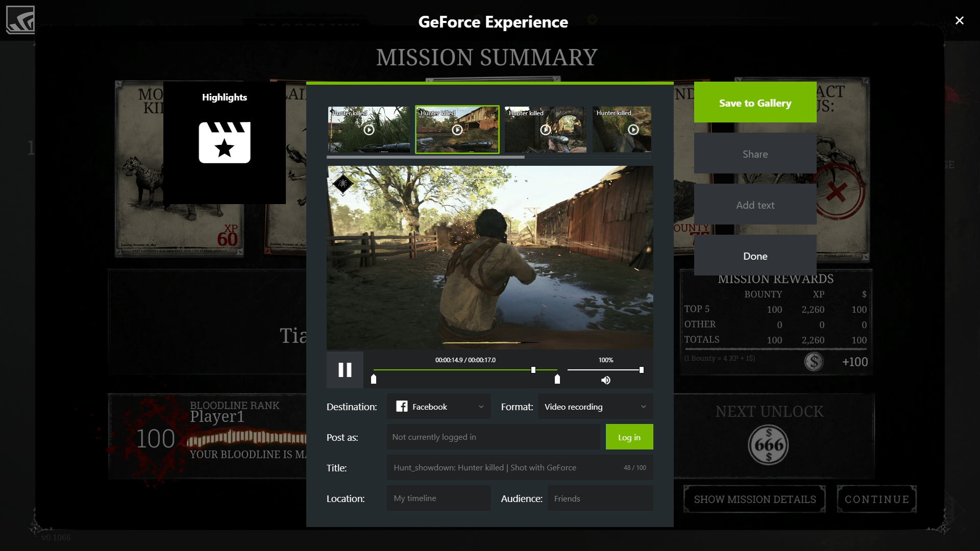Open the Facebook destination dropdown
Screen dimensions: 980x551
point(438,407)
